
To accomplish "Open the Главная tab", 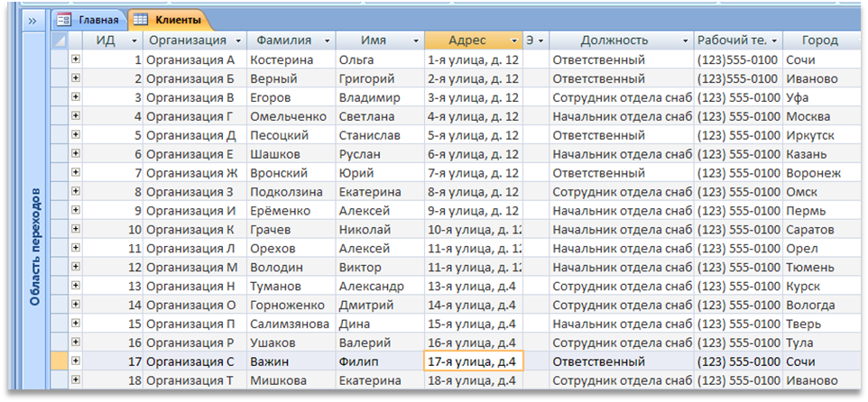I will click(x=88, y=21).
